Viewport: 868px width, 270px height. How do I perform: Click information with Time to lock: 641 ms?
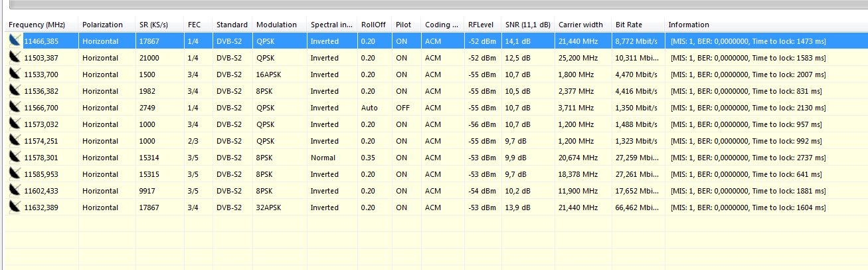tap(746, 174)
